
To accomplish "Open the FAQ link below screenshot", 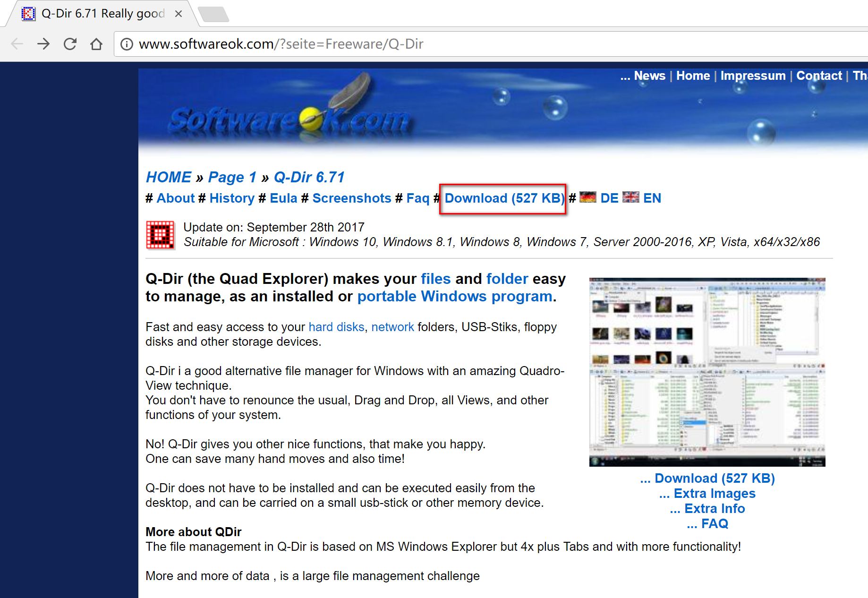I will coord(707,524).
